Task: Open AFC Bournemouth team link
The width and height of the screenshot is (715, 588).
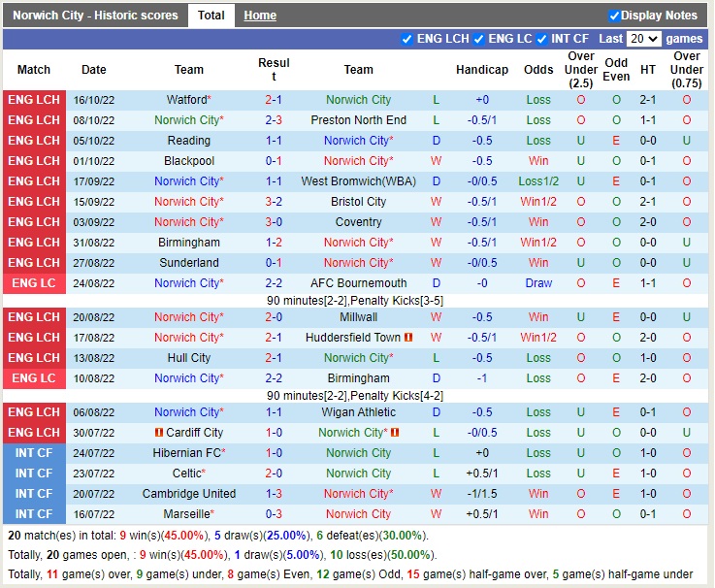Action: (x=358, y=283)
